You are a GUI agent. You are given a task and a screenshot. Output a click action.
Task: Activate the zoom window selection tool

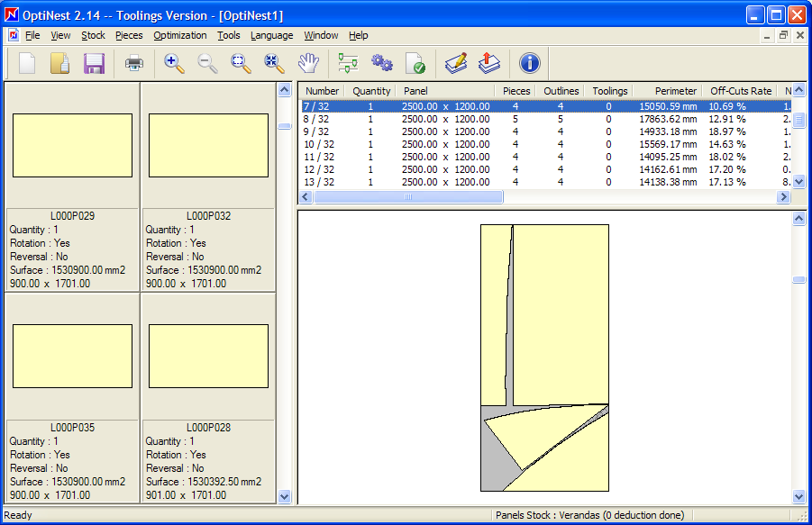[x=241, y=64]
